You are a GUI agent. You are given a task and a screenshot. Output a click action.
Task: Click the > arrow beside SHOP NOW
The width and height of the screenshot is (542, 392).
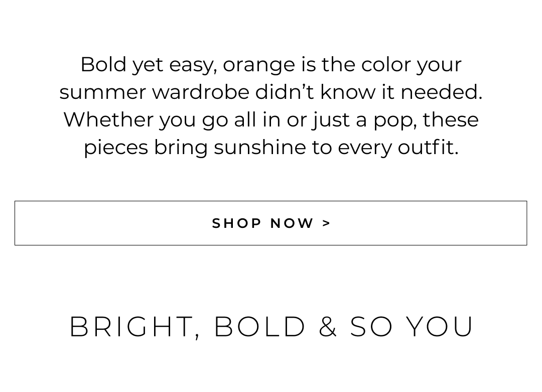coord(327,223)
